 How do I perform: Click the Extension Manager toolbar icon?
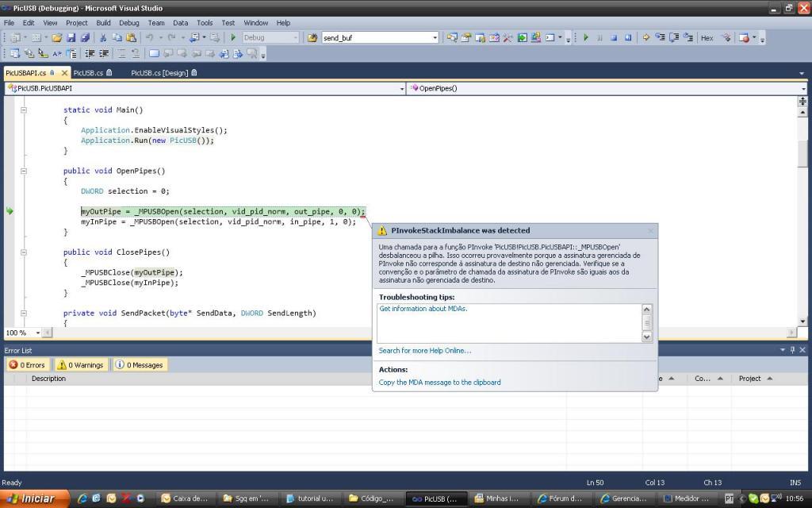(x=535, y=37)
